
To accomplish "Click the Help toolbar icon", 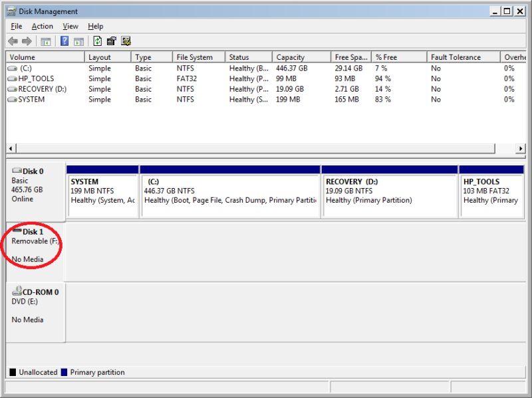I will tap(65, 41).
